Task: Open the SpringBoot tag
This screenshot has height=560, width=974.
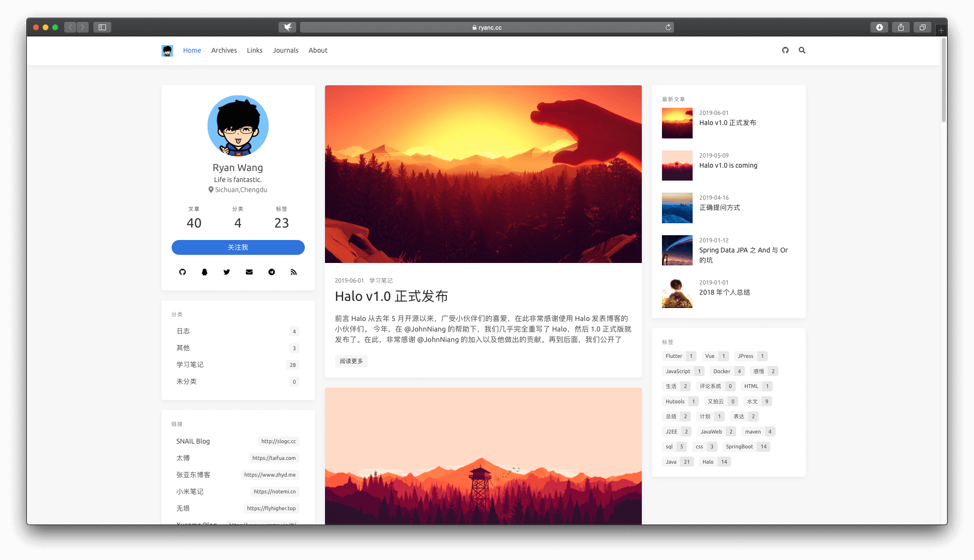Action: click(739, 446)
